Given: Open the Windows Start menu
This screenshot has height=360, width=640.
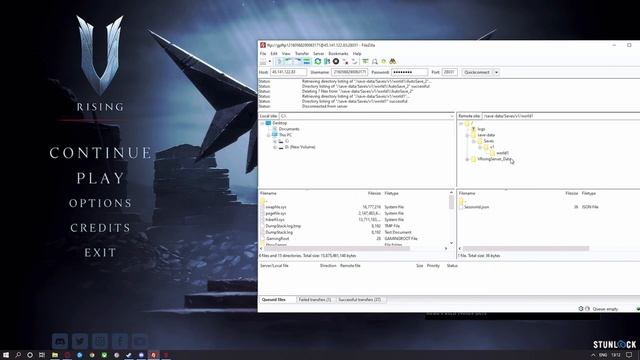Looking at the screenshot, I should [6, 355].
